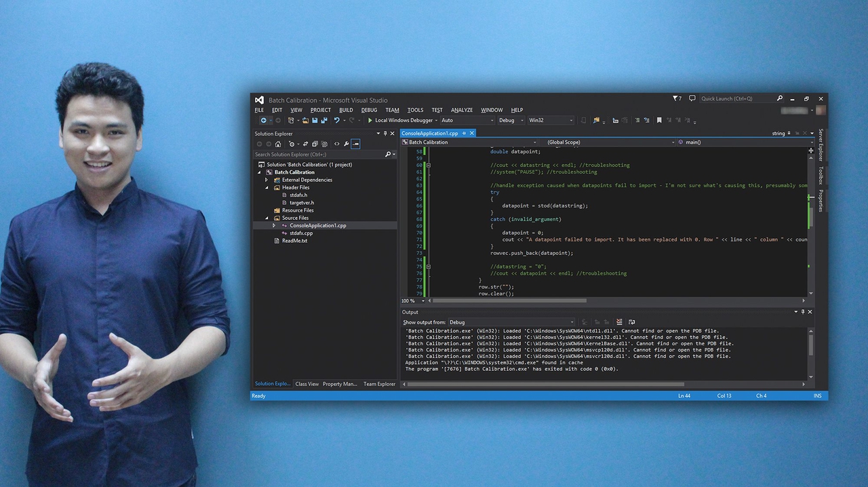Click the View Code icon in Solution Explorer
Screen dimensions: 868x487
coord(336,144)
